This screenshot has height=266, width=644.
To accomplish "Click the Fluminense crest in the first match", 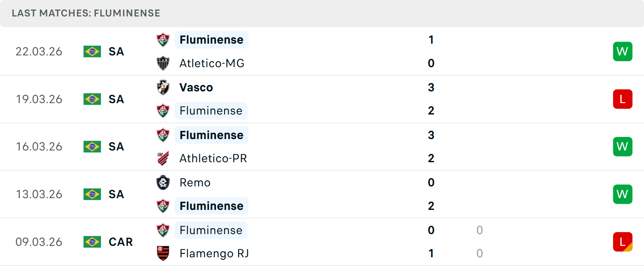I will tap(163, 40).
